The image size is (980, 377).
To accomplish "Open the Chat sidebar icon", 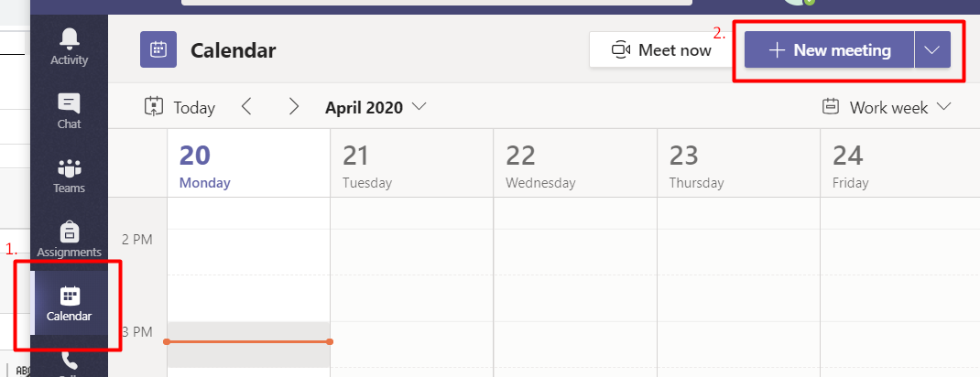I will pyautogui.click(x=70, y=103).
